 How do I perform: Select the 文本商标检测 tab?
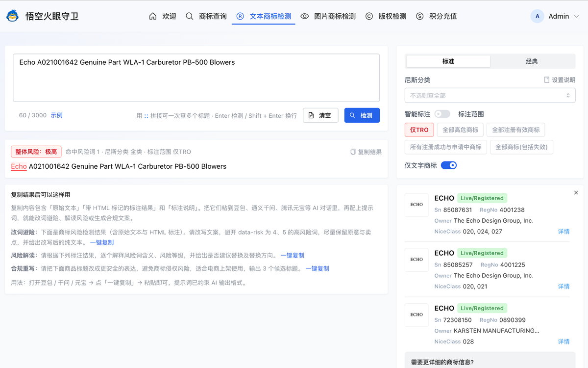(x=264, y=16)
